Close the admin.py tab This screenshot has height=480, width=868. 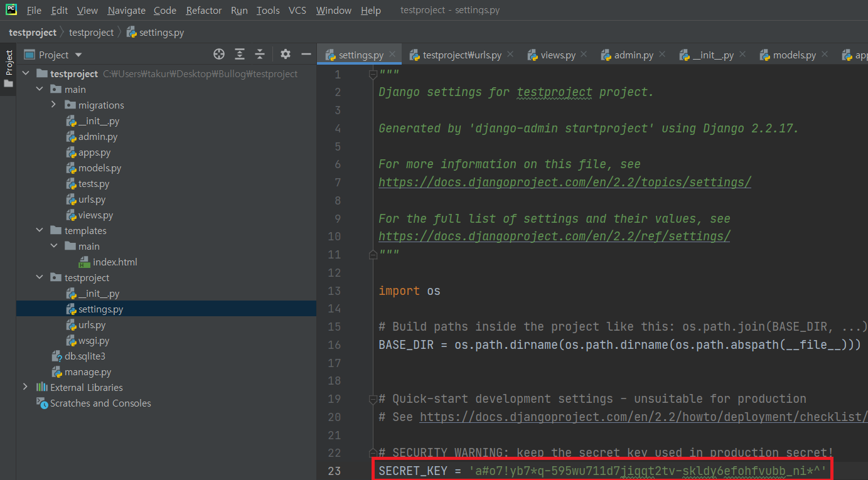point(662,55)
